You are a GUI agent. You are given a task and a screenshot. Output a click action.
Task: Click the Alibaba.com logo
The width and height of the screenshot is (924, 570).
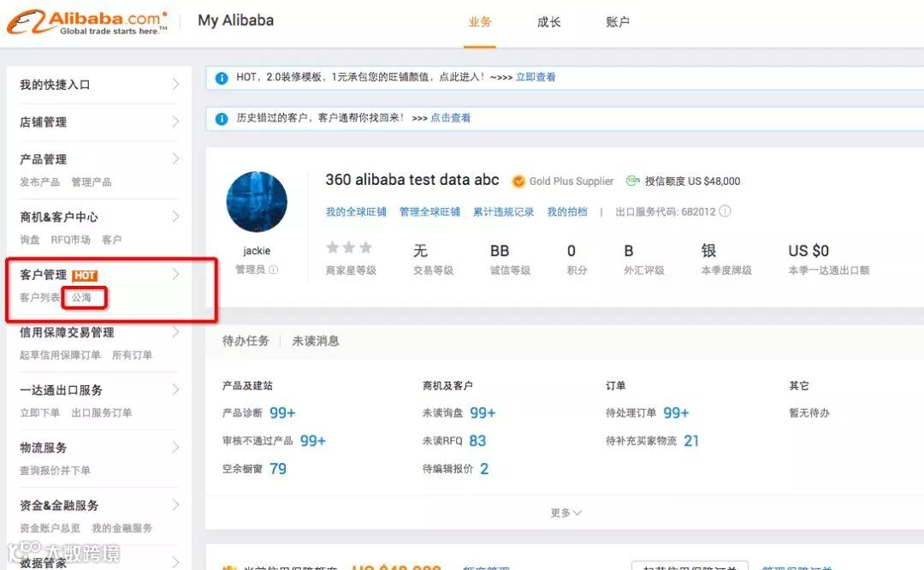pyautogui.click(x=87, y=22)
